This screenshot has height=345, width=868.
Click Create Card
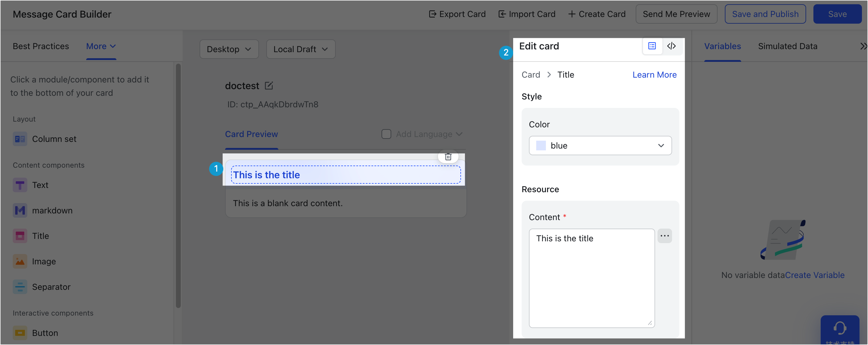pyautogui.click(x=597, y=14)
